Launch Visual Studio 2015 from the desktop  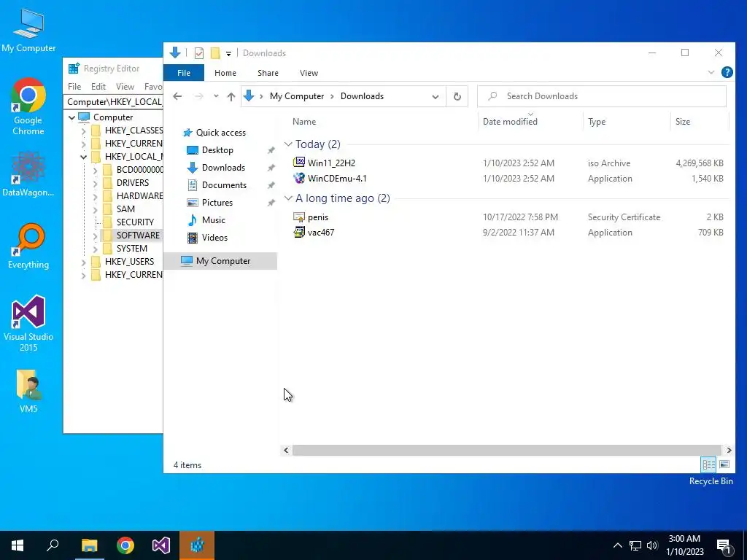[x=28, y=323]
